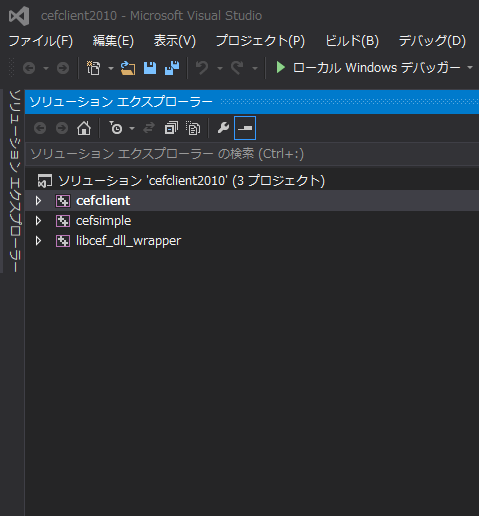Click Solution Explorer Home icon
The width and height of the screenshot is (479, 516).
(x=84, y=128)
